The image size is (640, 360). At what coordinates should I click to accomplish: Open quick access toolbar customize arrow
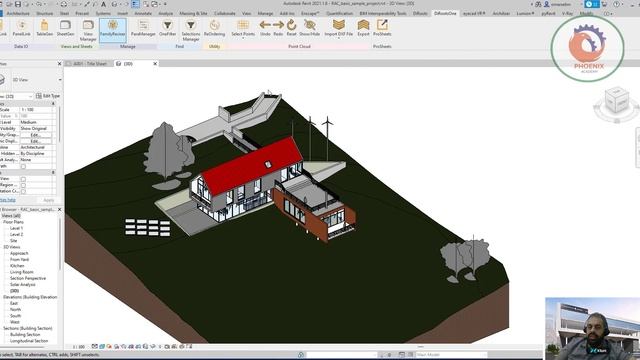click(165, 4)
